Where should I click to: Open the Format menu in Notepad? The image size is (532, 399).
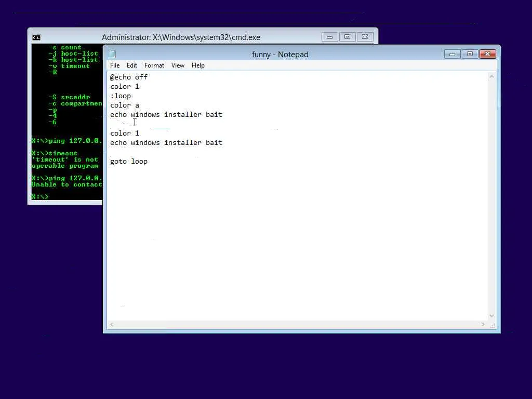[154, 65]
